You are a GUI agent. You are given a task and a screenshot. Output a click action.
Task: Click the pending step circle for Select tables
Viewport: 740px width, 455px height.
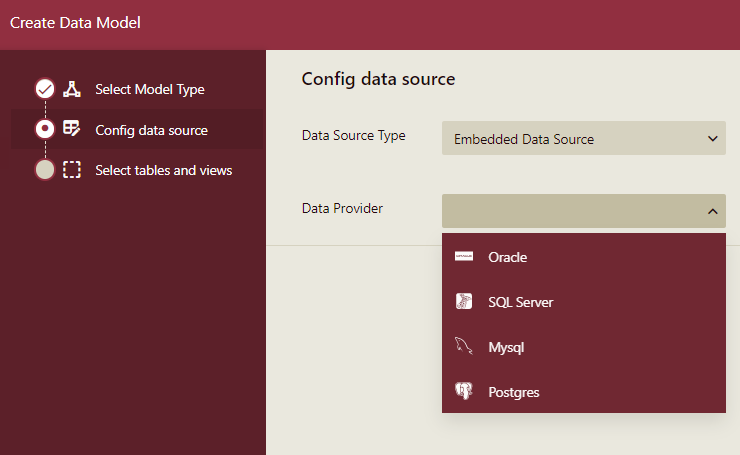(x=45, y=169)
